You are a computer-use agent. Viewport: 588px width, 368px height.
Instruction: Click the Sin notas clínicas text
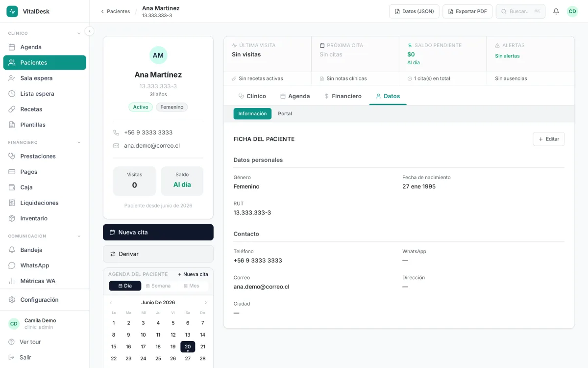(346, 79)
